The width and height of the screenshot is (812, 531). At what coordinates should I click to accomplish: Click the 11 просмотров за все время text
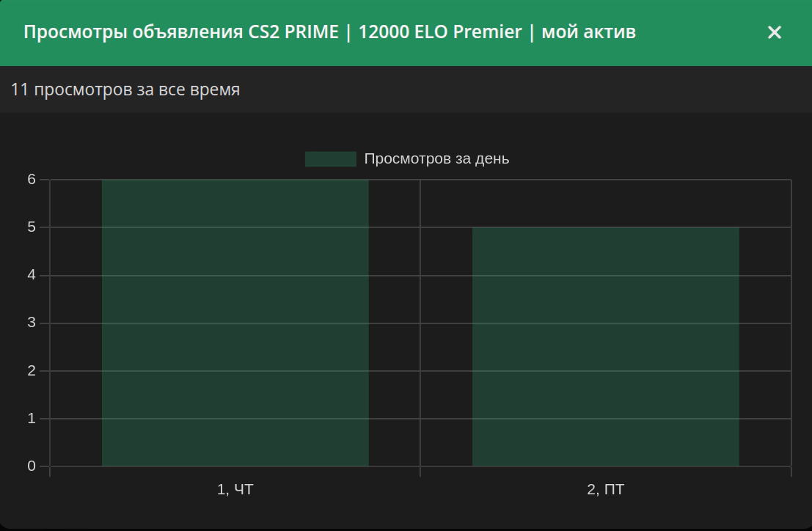125,89
